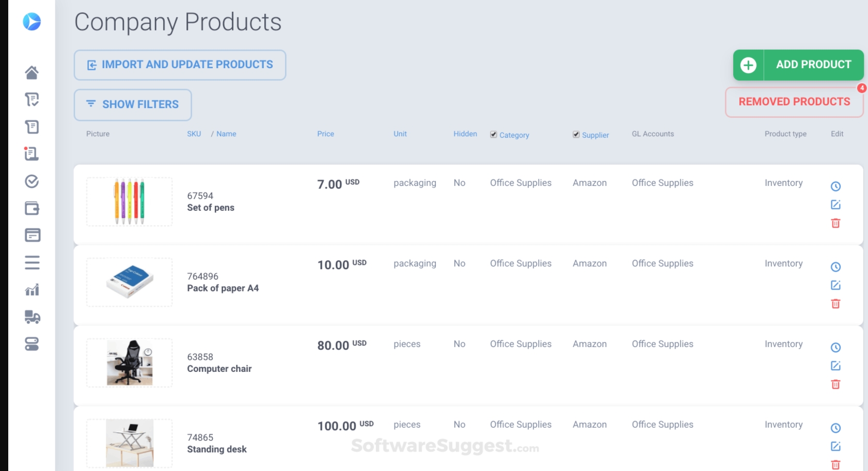The width and height of the screenshot is (868, 471).
Task: Edit the Pack of paper A4 product
Action: 835,285
